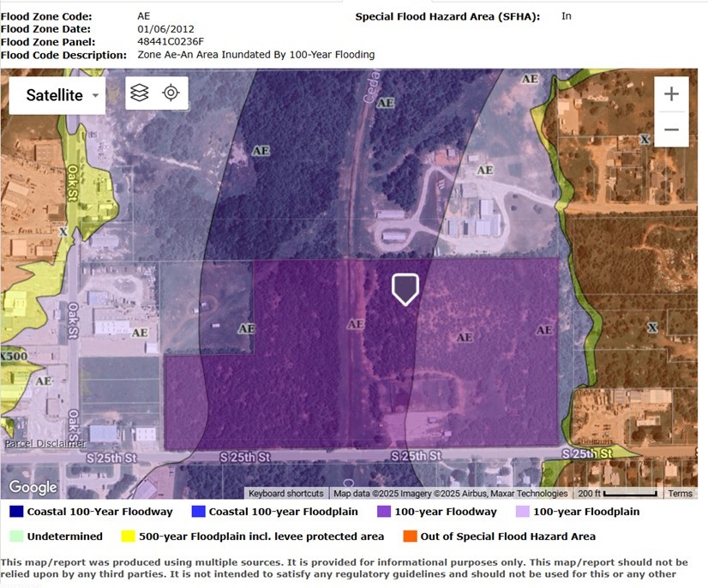708x588 pixels.
Task: Click the flood zone date 01/06/2012
Action: tap(165, 29)
